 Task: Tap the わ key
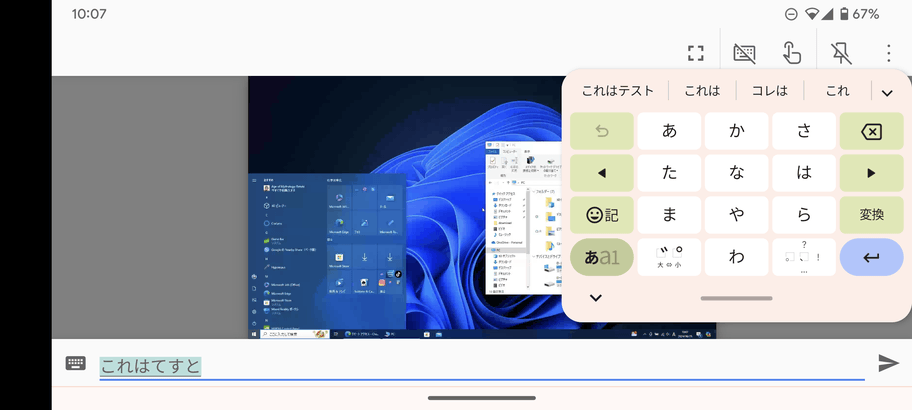coord(737,257)
